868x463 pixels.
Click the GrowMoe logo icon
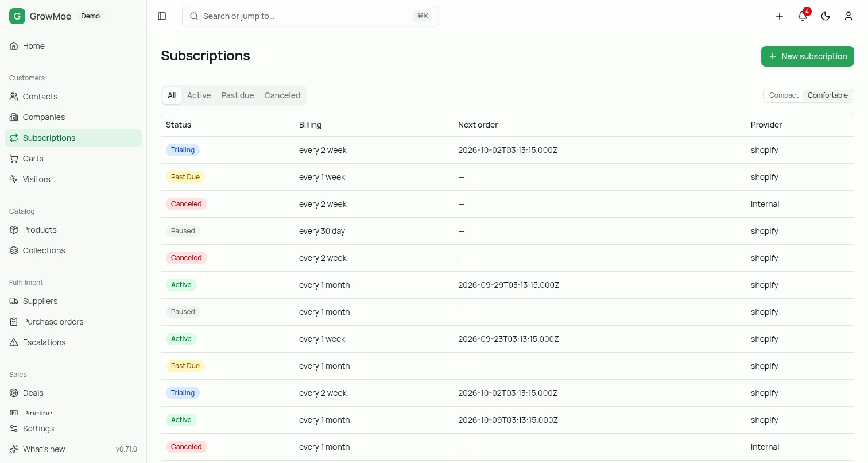tap(17, 16)
